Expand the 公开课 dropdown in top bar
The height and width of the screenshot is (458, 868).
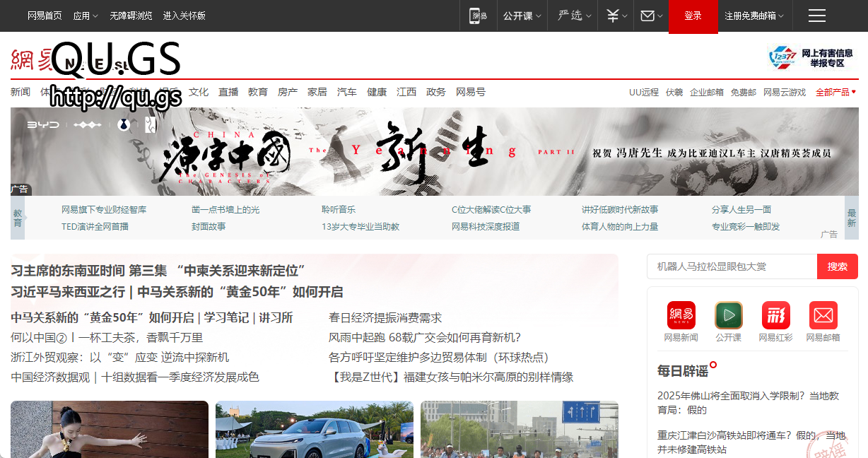click(x=522, y=16)
